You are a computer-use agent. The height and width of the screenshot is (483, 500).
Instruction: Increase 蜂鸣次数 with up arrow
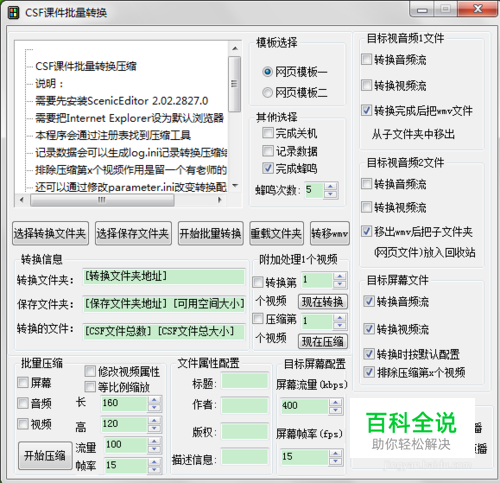(330, 187)
